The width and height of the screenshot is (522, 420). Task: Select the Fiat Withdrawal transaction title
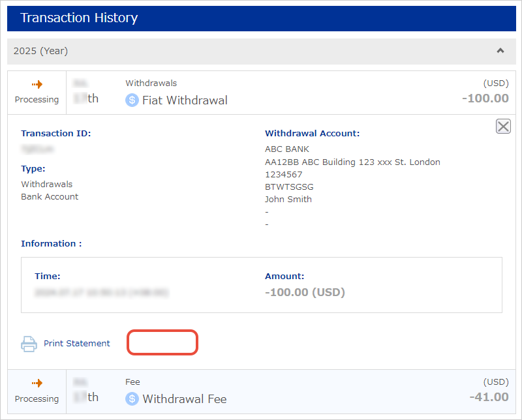[185, 100]
